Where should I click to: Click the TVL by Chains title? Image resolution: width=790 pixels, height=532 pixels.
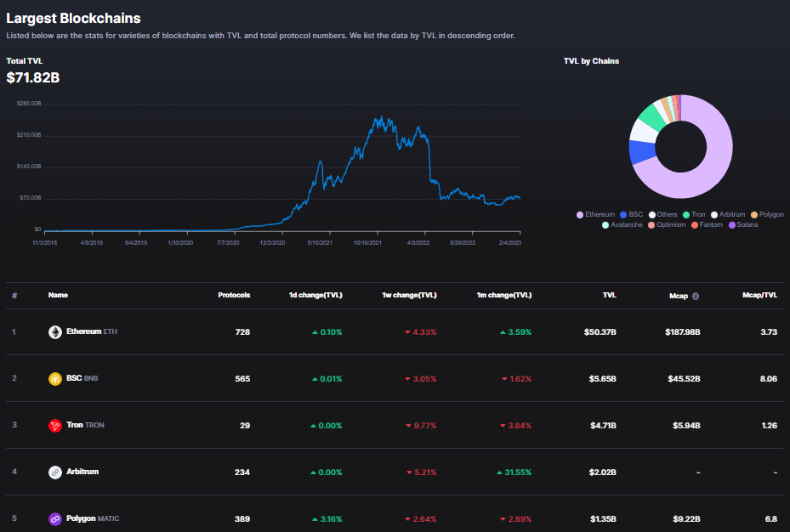point(591,61)
